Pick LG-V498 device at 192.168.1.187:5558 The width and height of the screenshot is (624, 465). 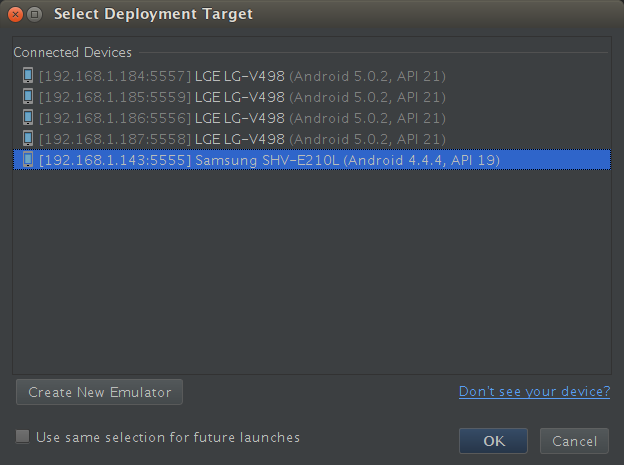[312, 139]
